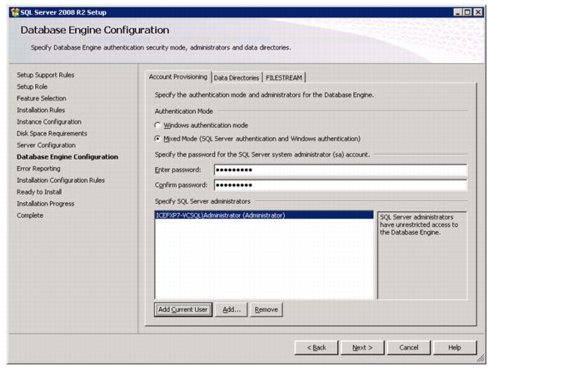Click Installation Progress step
Screen dimensions: 576x371
click(45, 203)
